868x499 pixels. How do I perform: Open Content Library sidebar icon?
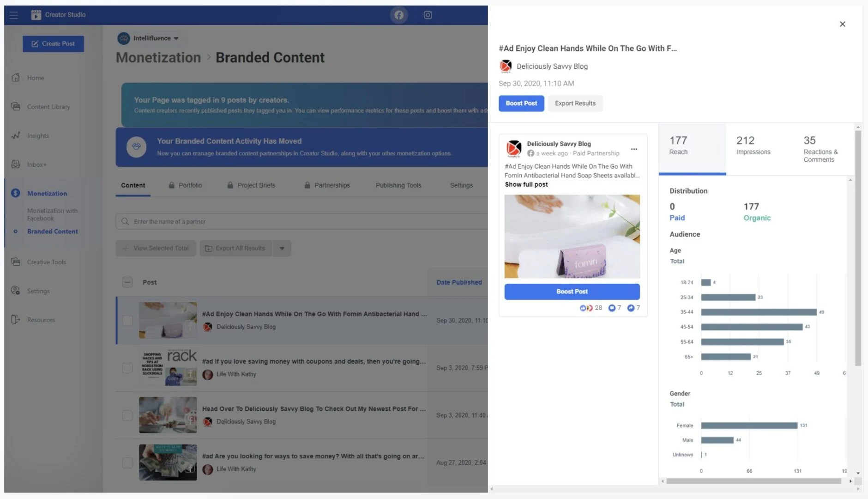coord(16,106)
